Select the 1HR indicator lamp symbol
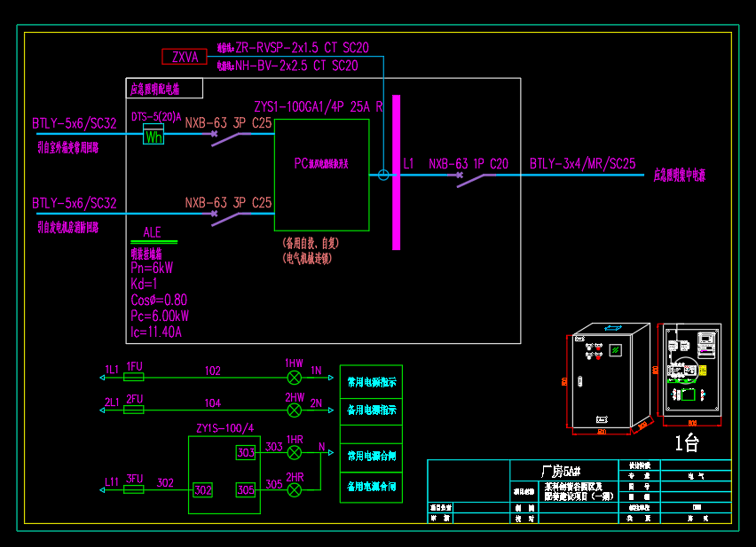The height and width of the screenshot is (547, 756). click(294, 453)
